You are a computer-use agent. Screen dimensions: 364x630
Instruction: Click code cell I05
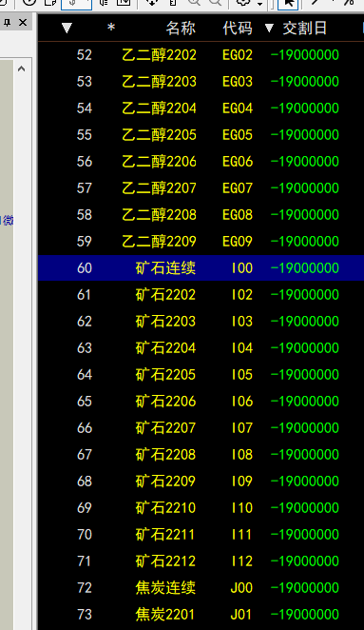pos(242,374)
